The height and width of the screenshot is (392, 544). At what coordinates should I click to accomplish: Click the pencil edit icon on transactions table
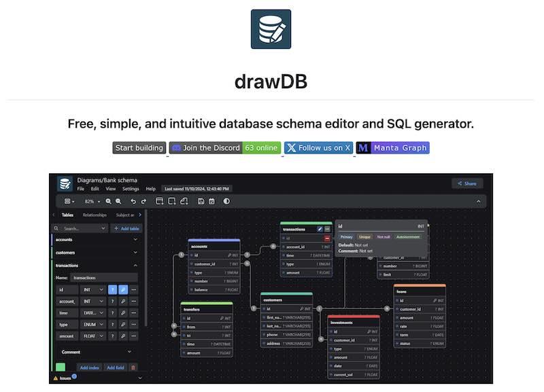(x=320, y=229)
